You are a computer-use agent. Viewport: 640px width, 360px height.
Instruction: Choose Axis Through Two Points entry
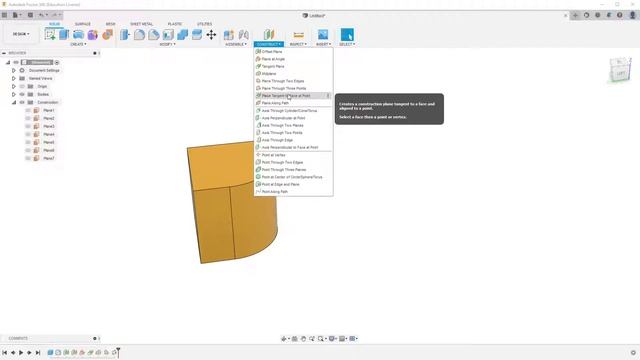293,133
